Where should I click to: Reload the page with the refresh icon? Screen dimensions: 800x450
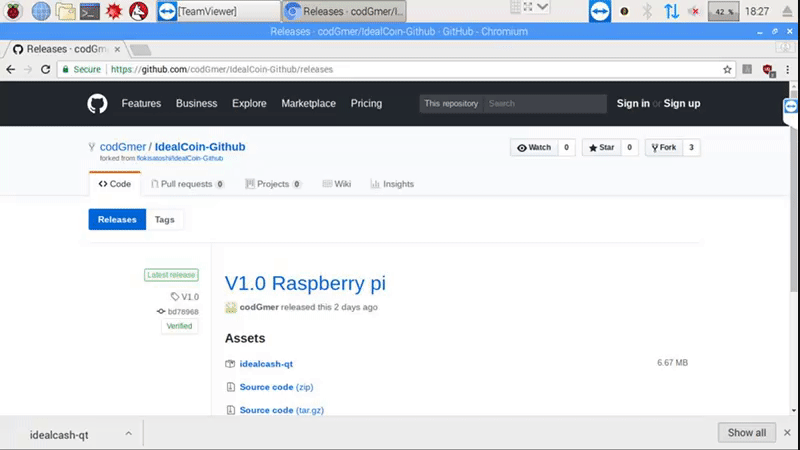tap(45, 69)
